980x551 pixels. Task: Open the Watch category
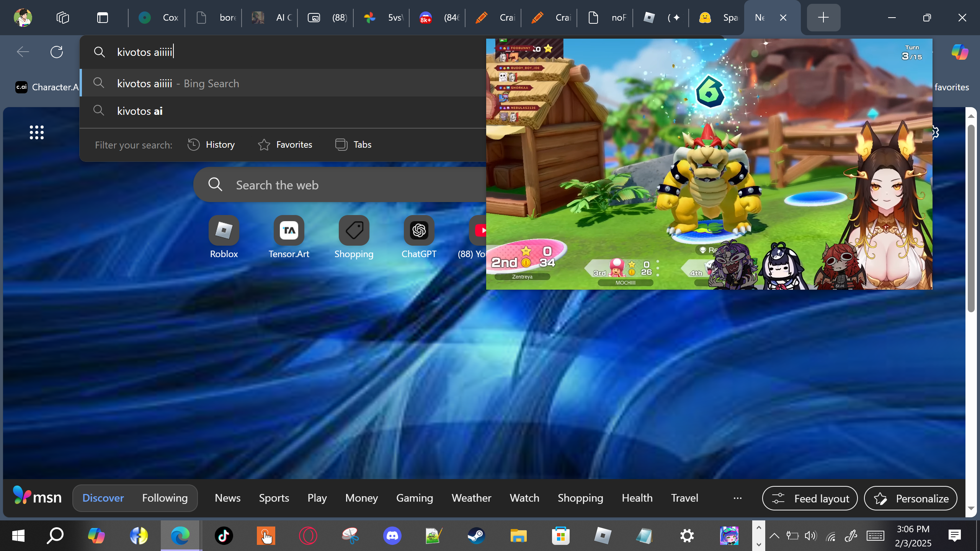[524, 498]
